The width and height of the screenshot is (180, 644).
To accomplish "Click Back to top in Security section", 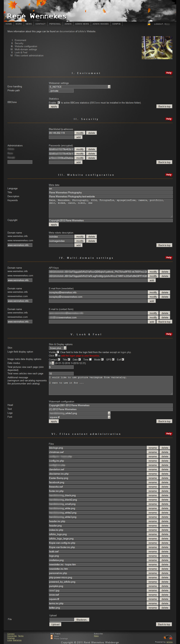I will (x=164, y=162).
